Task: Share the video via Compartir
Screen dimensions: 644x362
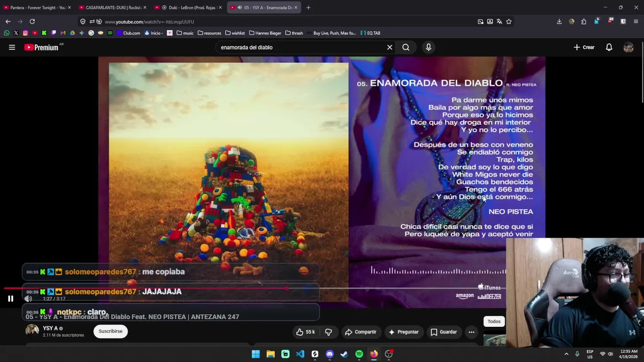Action: click(x=360, y=332)
